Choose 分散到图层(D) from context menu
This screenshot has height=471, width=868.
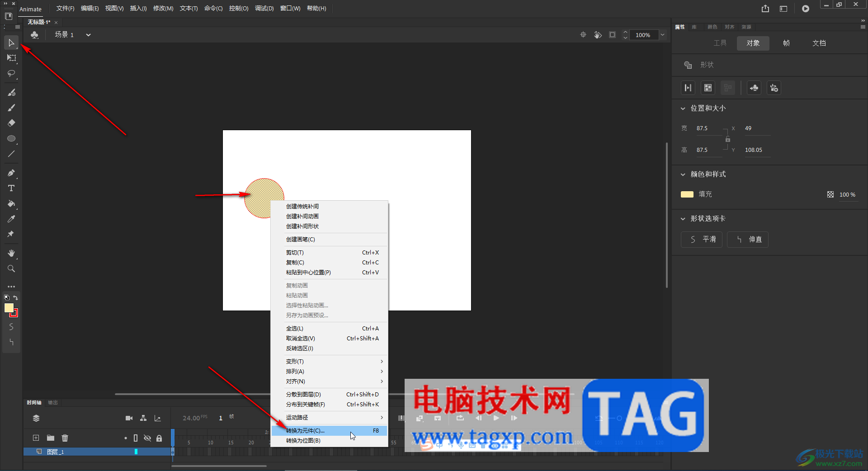[x=330, y=395]
